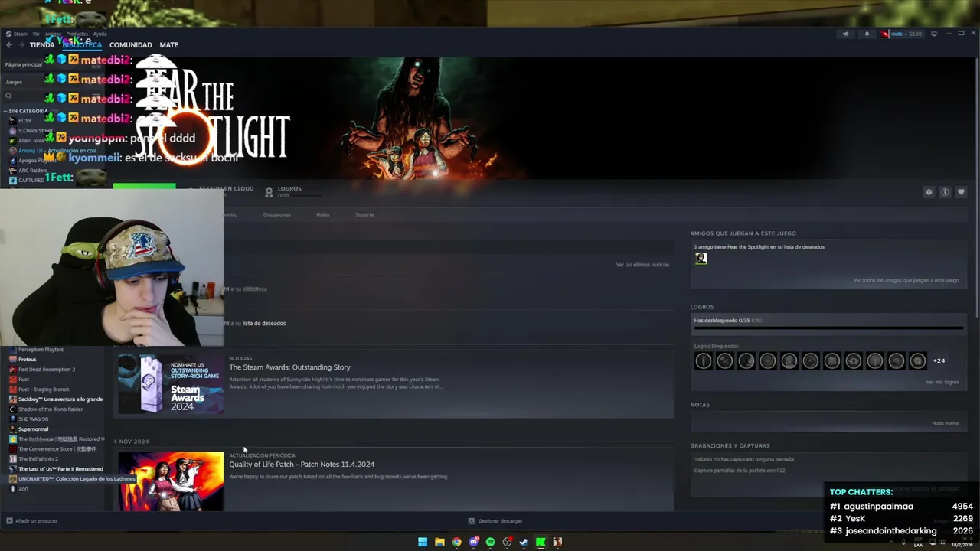Image resolution: width=980 pixels, height=551 pixels.
Task: Open the Ayuda menu
Action: 100,34
